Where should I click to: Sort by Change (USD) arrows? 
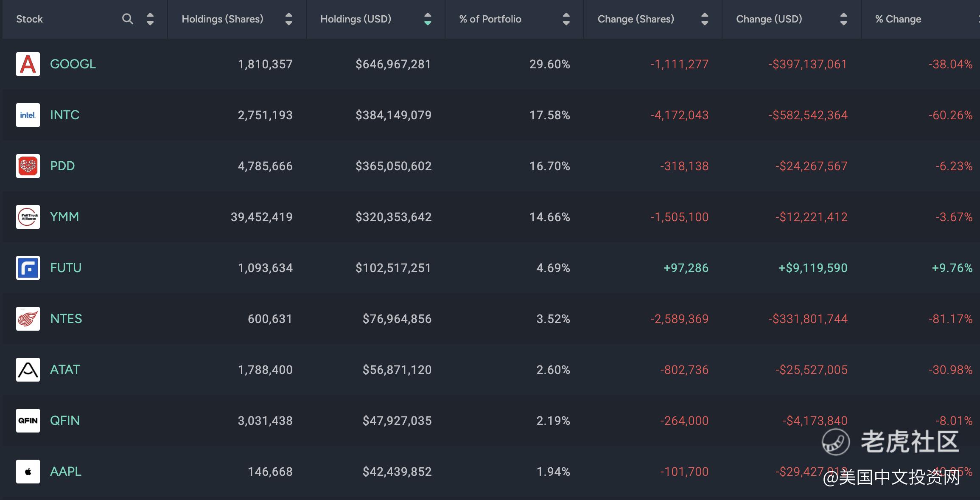tap(844, 19)
